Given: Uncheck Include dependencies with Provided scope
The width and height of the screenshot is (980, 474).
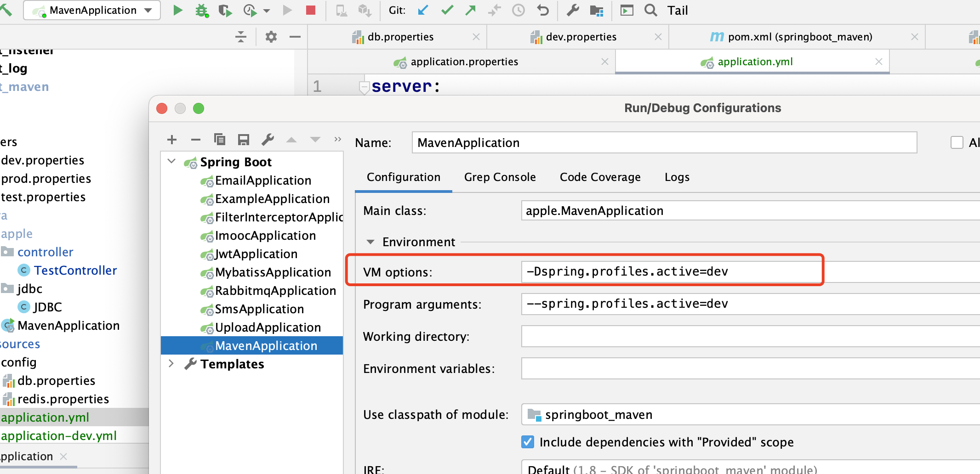Looking at the screenshot, I should coord(527,442).
